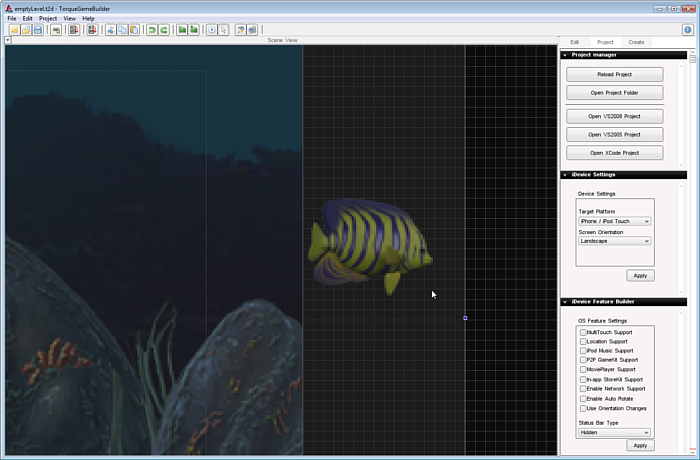Enable MultiTouch Support checkbox
700x460 pixels.
[583, 332]
